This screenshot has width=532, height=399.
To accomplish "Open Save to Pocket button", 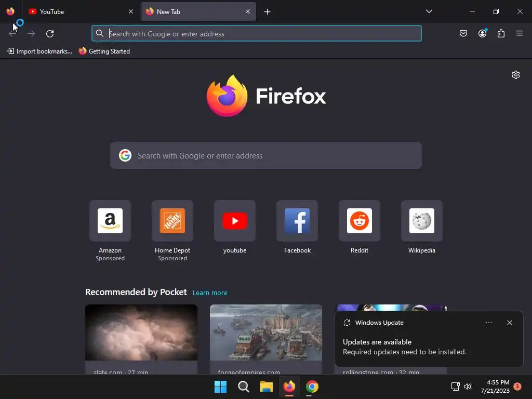I will click(x=463, y=33).
